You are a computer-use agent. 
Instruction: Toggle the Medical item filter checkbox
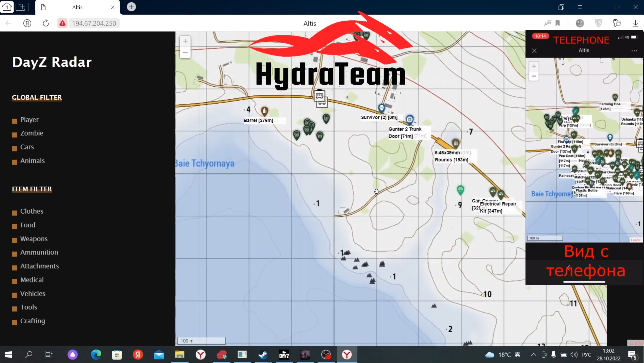[x=15, y=281]
